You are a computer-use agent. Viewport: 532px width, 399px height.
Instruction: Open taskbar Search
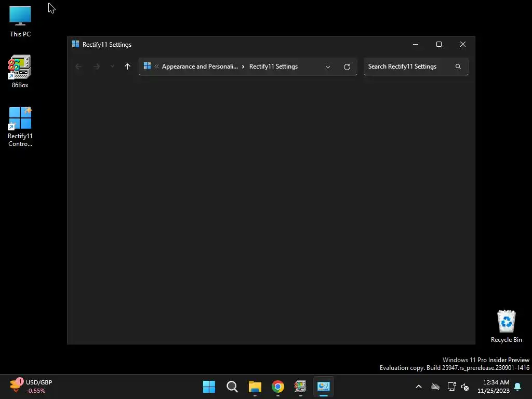232,387
